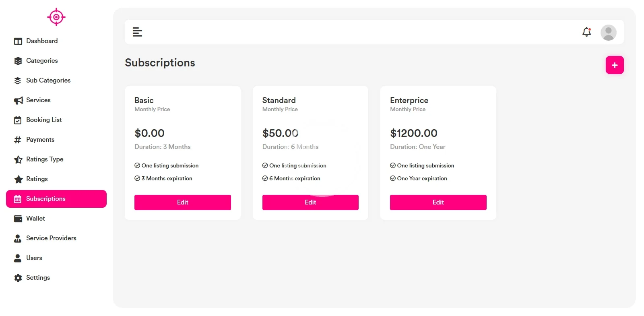Image resolution: width=644 pixels, height=316 pixels.
Task: Open the user profile avatar
Action: [x=608, y=32]
